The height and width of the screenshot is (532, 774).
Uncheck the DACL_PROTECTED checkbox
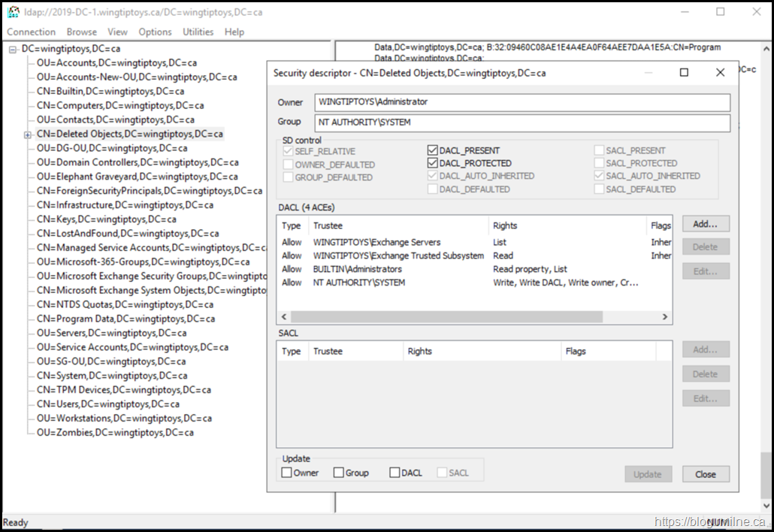pyautogui.click(x=433, y=163)
